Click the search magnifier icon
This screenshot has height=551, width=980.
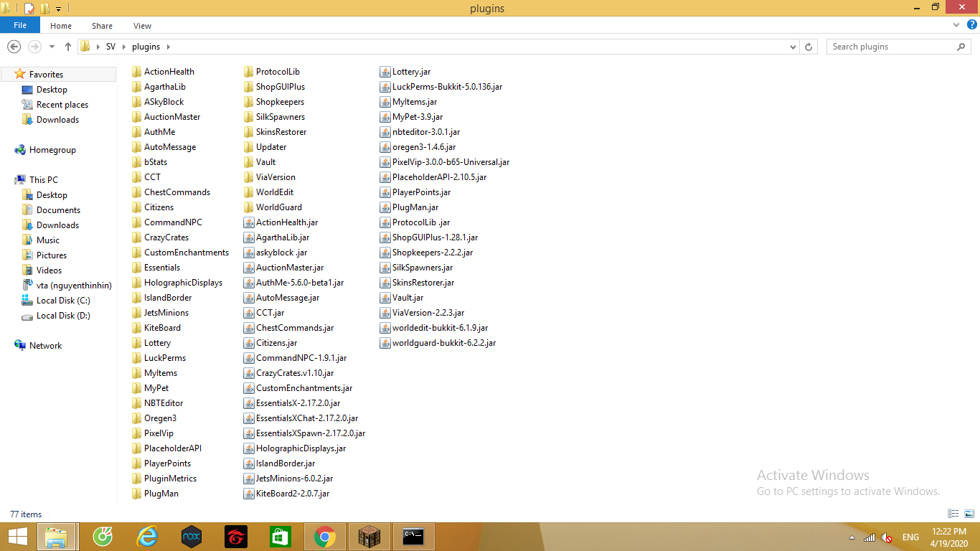coord(961,47)
